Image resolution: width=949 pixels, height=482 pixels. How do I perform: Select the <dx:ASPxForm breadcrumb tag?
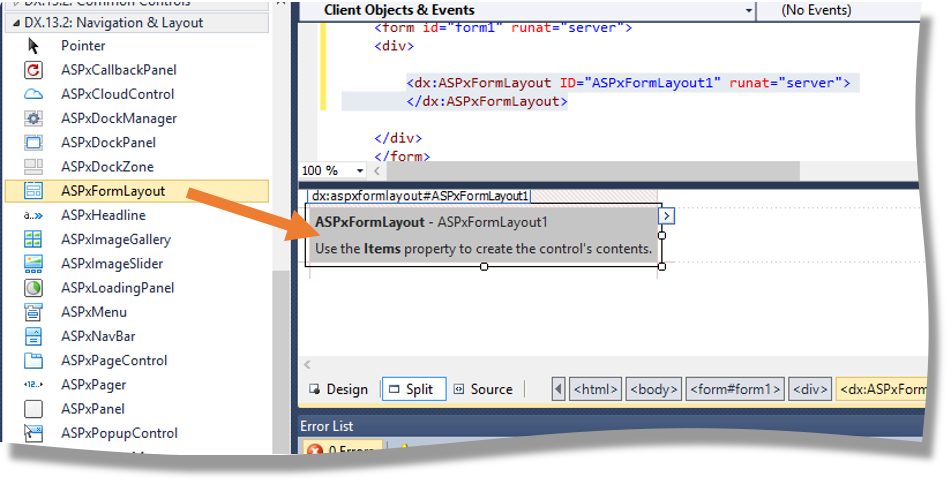point(881,389)
